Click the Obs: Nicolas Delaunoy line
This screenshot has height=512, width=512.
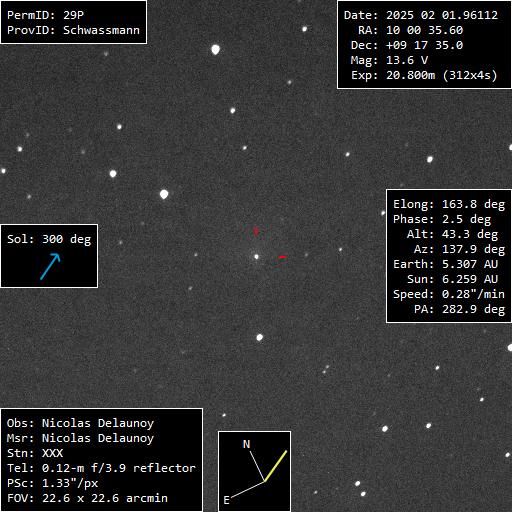[80, 423]
